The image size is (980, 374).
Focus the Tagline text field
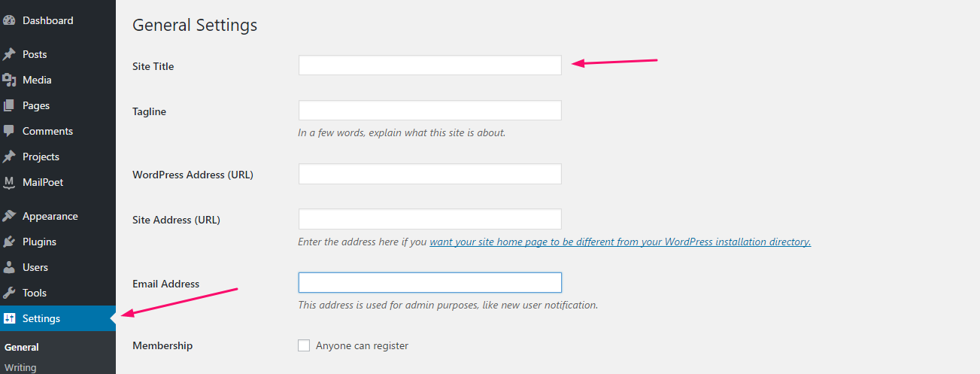pyautogui.click(x=430, y=111)
